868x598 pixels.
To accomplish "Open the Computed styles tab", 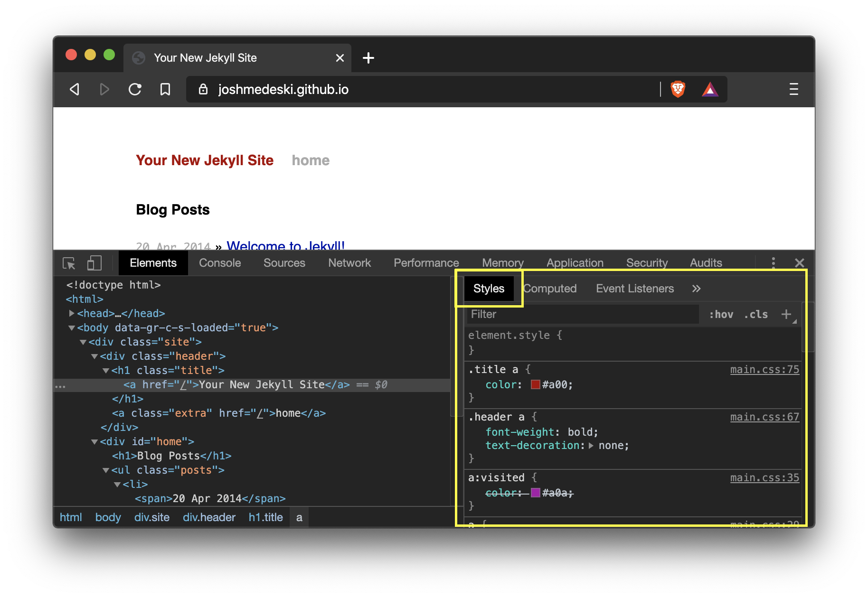I will pos(550,289).
